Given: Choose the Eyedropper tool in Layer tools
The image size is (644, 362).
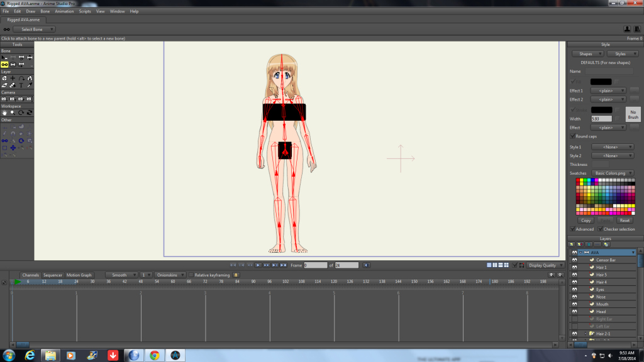Looking at the screenshot, I should click(x=30, y=85).
